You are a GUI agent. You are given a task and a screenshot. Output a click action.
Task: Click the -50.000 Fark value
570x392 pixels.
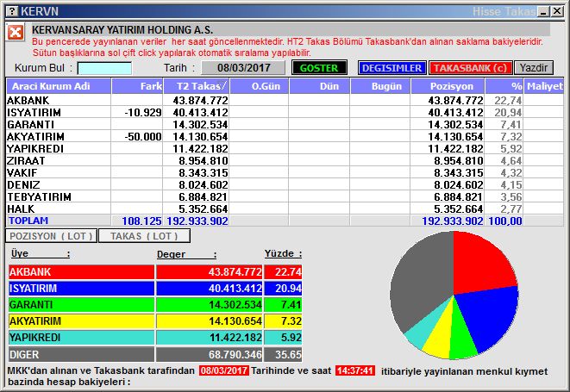(x=143, y=137)
